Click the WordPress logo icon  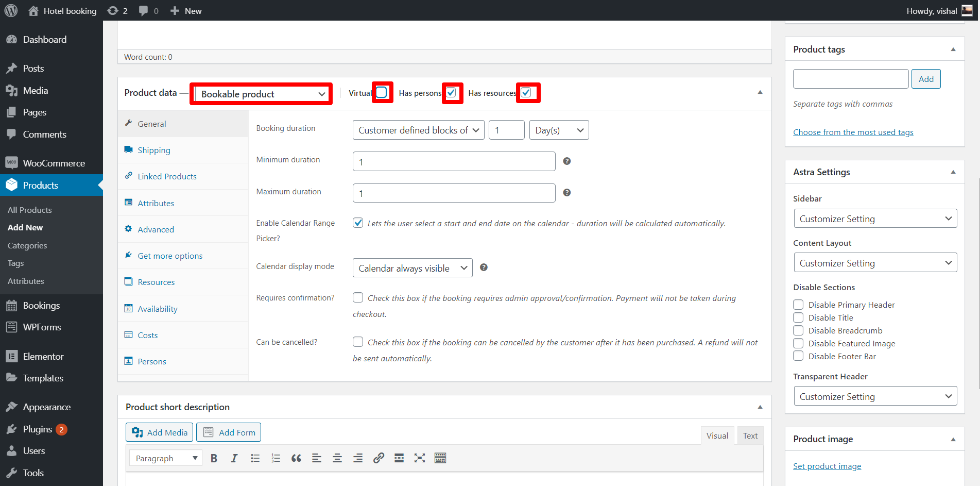pos(11,10)
